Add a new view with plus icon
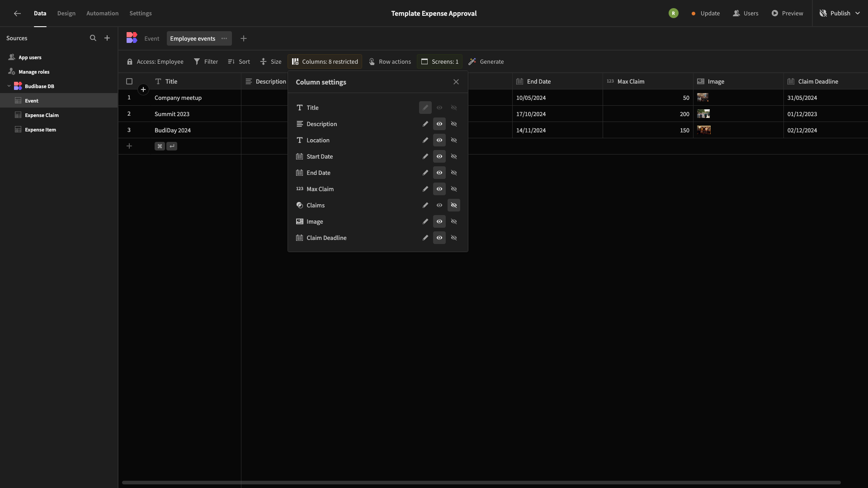 (x=244, y=38)
